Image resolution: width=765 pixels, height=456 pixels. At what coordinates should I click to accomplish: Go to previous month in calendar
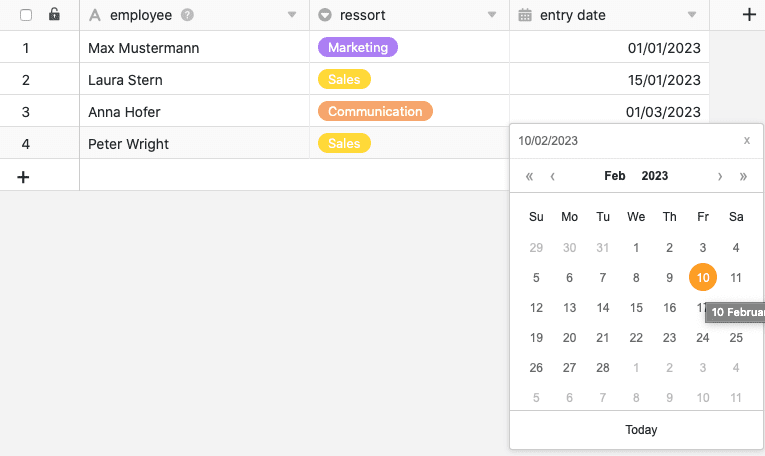[553, 176]
